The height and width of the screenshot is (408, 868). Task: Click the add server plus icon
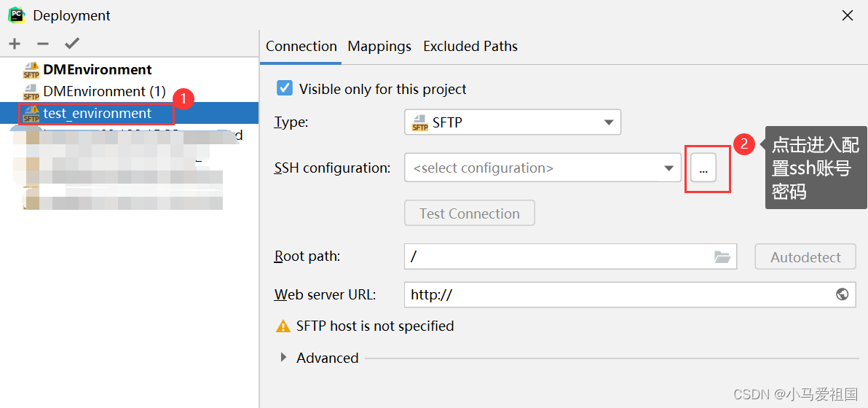(15, 44)
